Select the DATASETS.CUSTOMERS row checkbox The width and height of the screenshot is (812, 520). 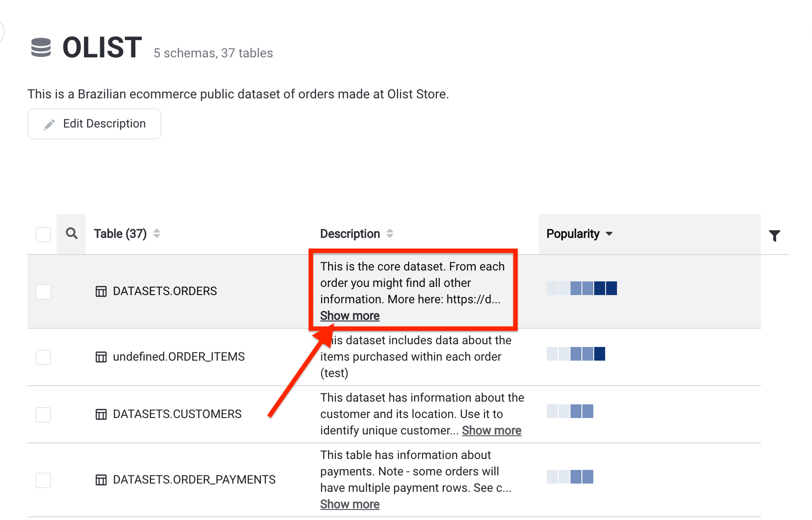tap(43, 415)
